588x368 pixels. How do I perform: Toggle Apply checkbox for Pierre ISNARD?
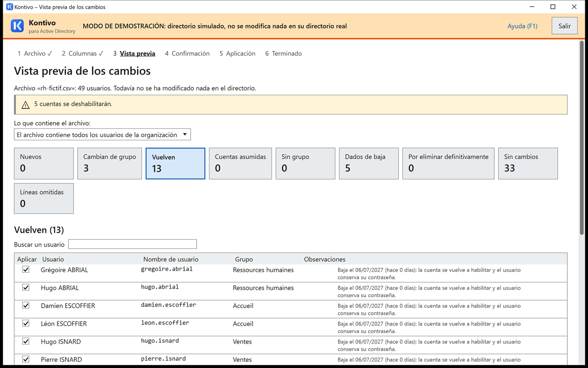(x=26, y=359)
